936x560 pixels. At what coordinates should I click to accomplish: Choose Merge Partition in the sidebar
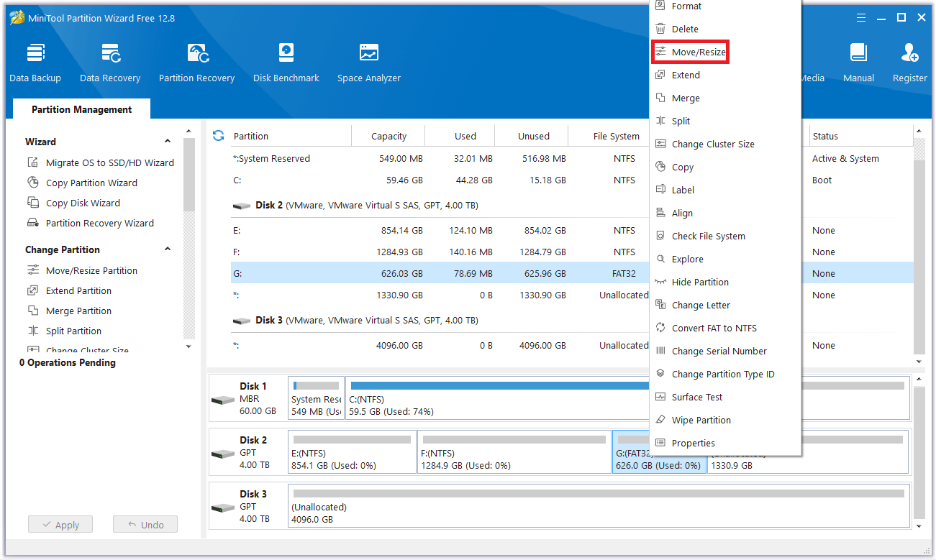[x=69, y=311]
